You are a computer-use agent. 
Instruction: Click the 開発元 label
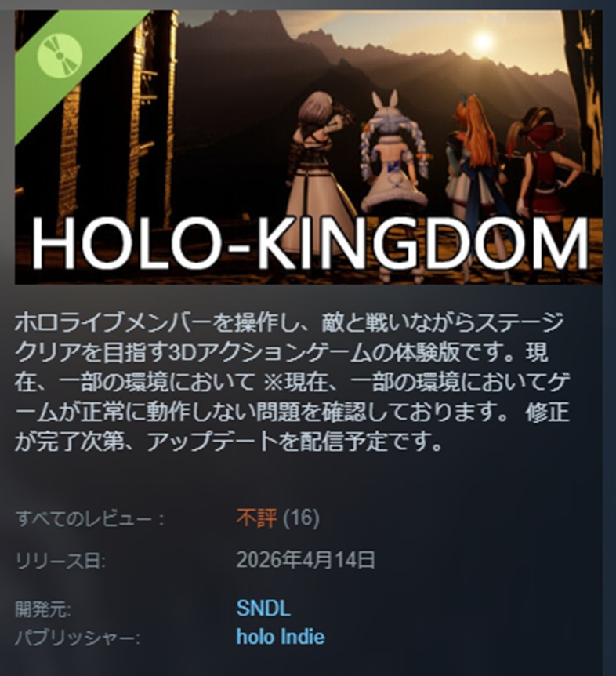pyautogui.click(x=43, y=609)
